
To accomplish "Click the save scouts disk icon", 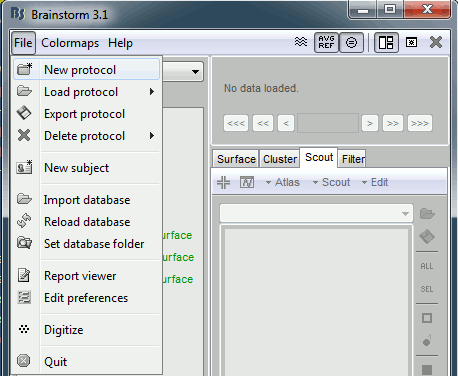I will click(427, 237).
